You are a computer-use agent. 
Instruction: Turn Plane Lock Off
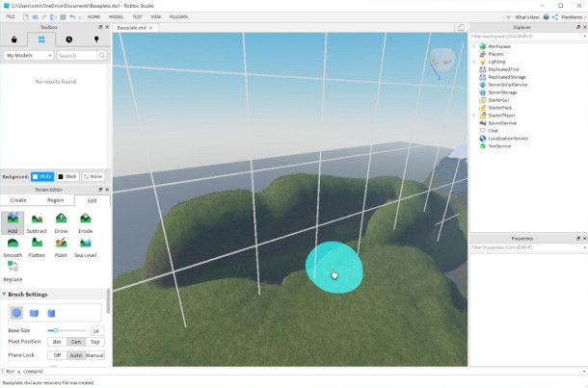57,355
